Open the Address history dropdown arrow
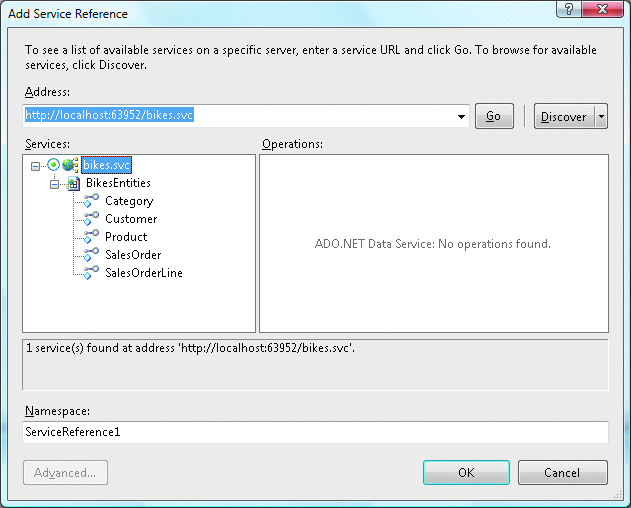The width and height of the screenshot is (631, 508). click(x=461, y=116)
